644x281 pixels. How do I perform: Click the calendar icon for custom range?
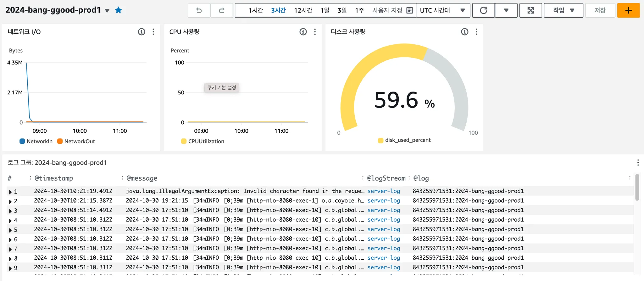click(409, 10)
